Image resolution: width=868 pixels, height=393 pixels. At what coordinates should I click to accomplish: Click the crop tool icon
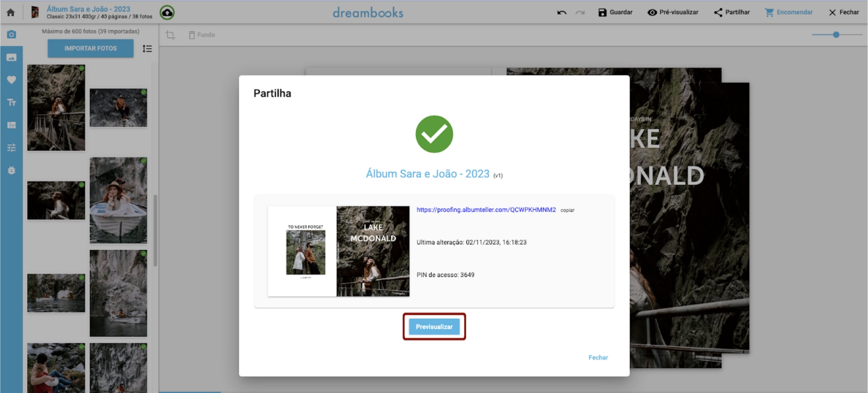click(x=170, y=35)
